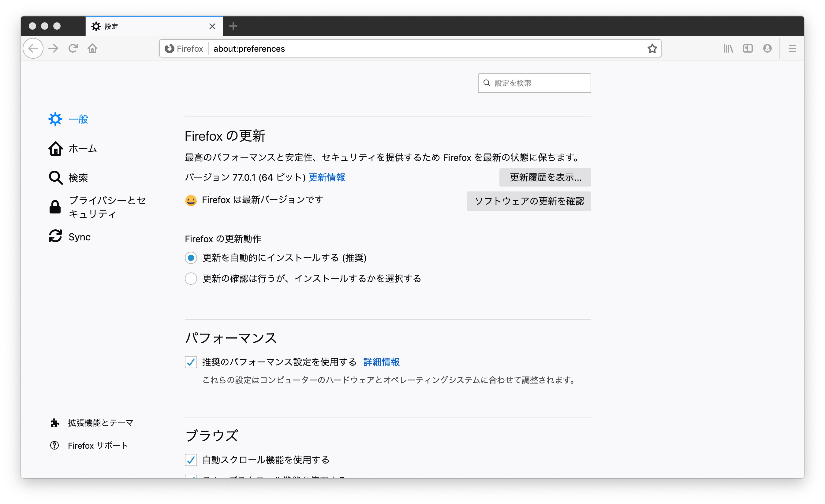Open the hamburger application menu

click(792, 49)
